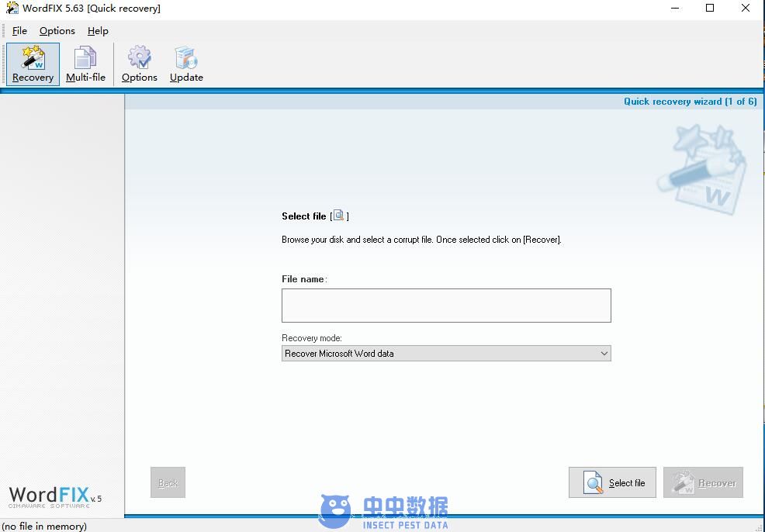Click the File name input box

[446, 306]
